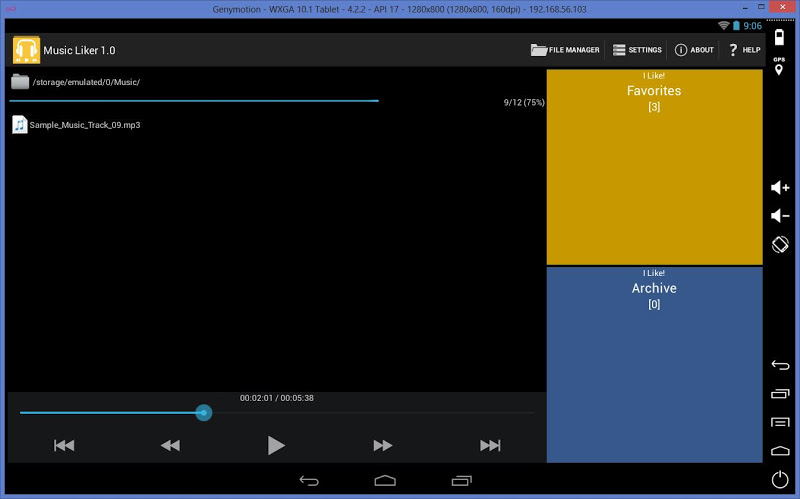
Task: Open the File Manager
Action: click(565, 50)
